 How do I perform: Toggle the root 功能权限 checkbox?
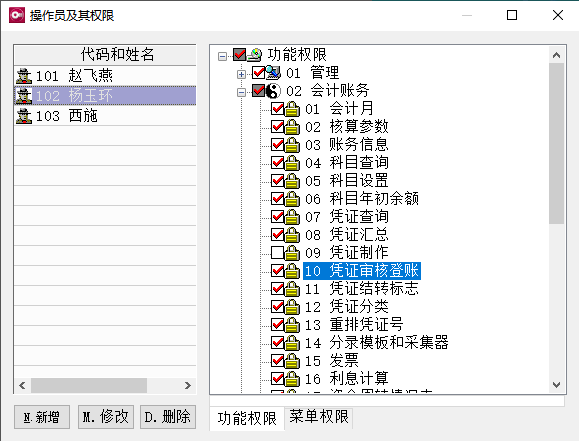click(239, 55)
